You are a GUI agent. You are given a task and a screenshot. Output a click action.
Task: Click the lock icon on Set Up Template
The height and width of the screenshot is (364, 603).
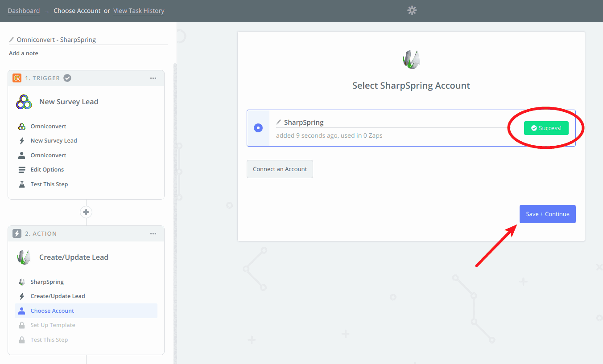tap(21, 325)
